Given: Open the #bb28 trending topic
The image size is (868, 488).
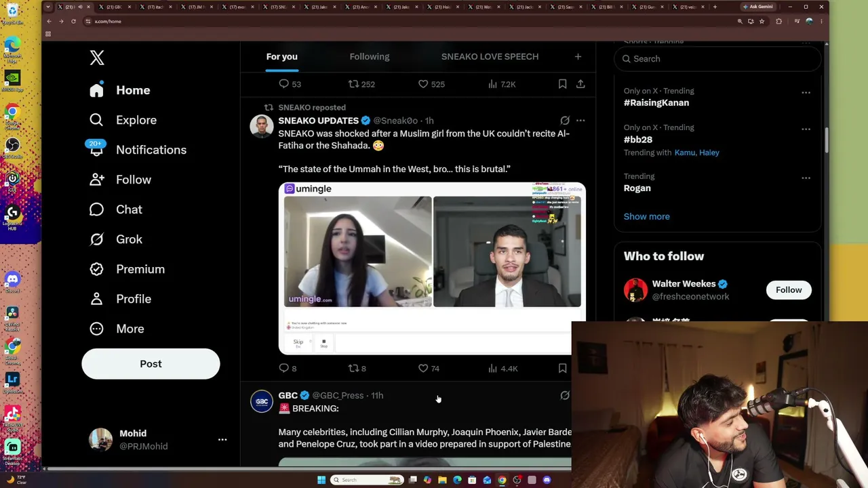Looking at the screenshot, I should tap(638, 140).
